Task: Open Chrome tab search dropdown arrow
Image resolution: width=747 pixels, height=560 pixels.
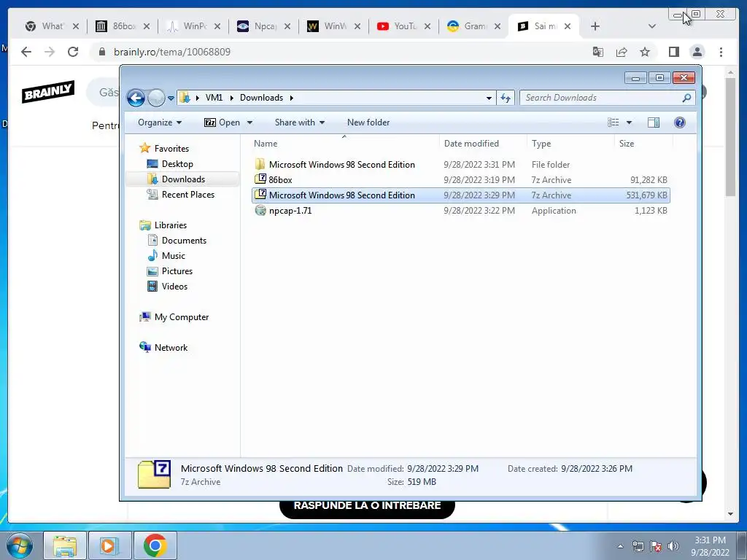Action: [x=652, y=26]
